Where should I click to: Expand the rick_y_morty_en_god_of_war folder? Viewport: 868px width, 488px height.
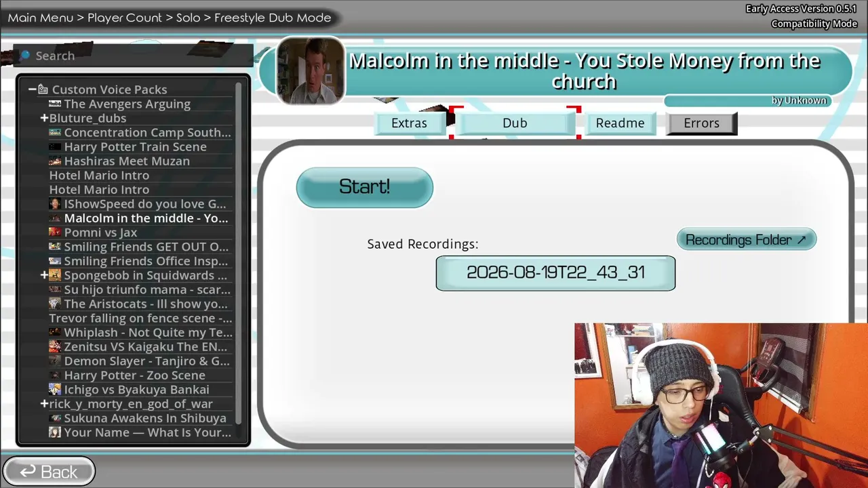pyautogui.click(x=44, y=404)
